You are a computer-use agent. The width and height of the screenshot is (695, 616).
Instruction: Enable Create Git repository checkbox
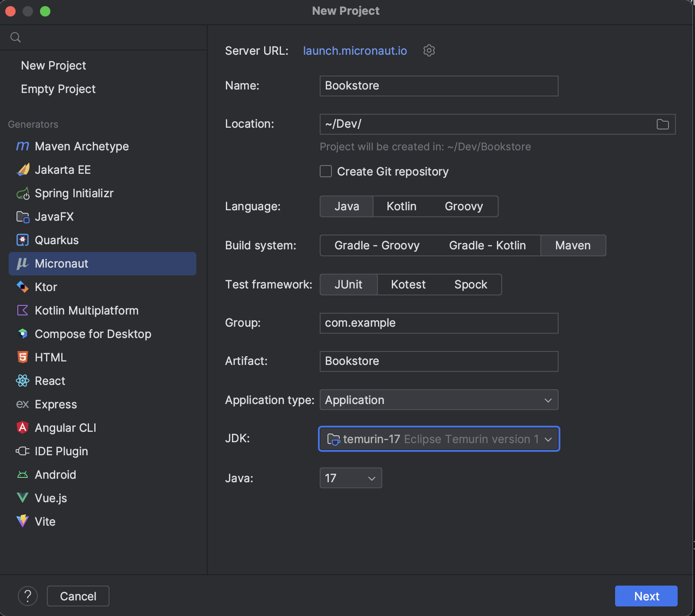coord(326,171)
